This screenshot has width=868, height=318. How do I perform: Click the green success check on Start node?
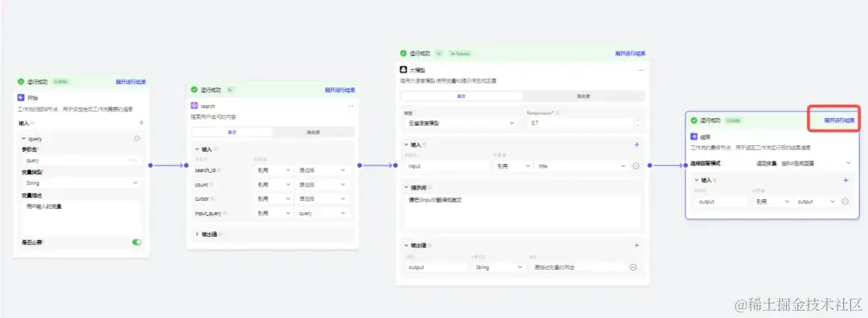pyautogui.click(x=21, y=81)
